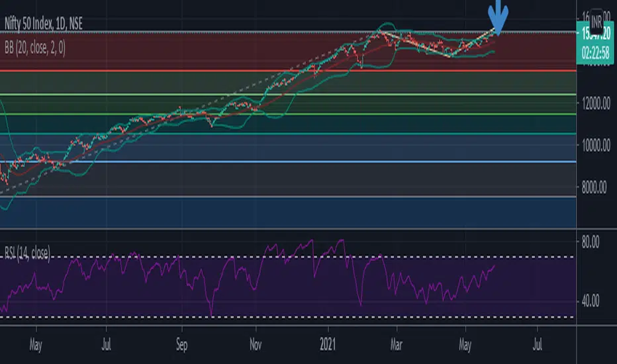Select the upper dashed RSI overbought band
The height and width of the screenshot is (364, 617).
(x=288, y=257)
